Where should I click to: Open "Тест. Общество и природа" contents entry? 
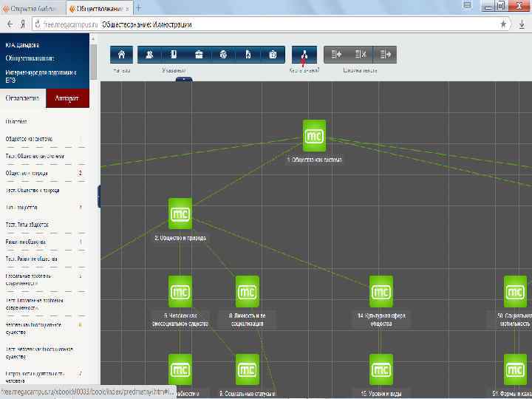[33, 191]
